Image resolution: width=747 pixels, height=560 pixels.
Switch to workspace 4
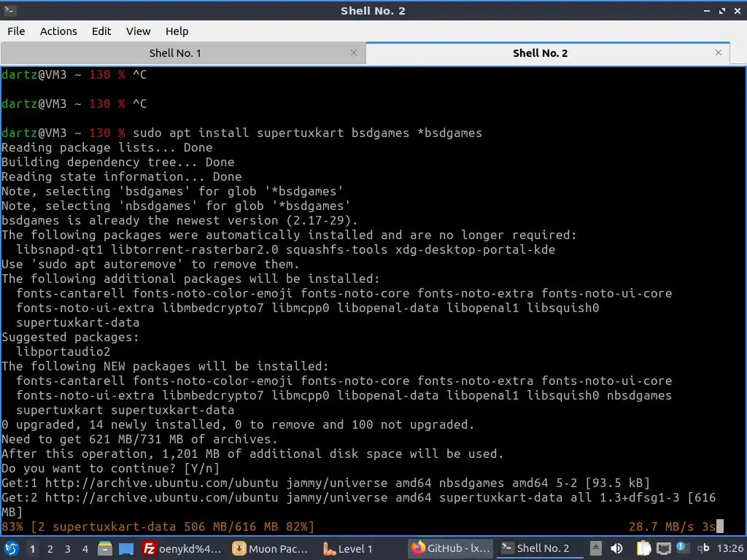(85, 549)
